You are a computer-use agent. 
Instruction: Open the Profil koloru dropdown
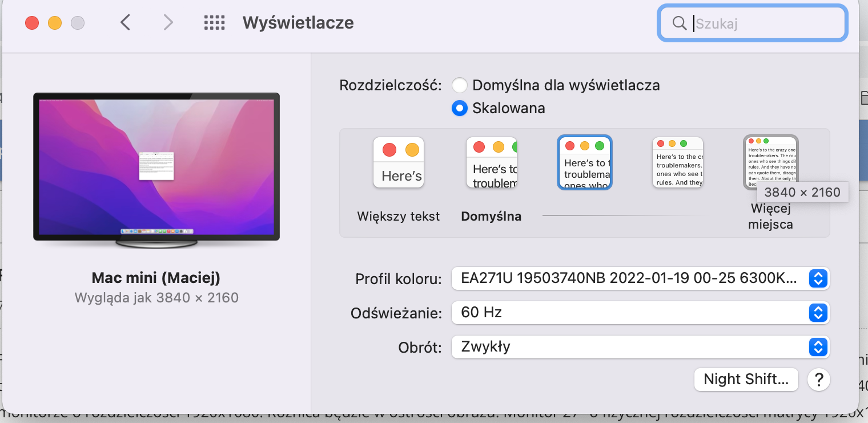point(640,278)
